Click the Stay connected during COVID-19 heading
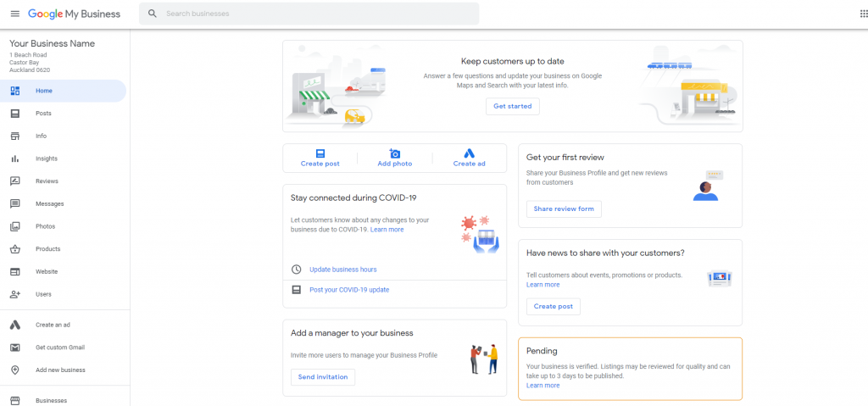Image resolution: width=868 pixels, height=406 pixels. [x=353, y=197]
